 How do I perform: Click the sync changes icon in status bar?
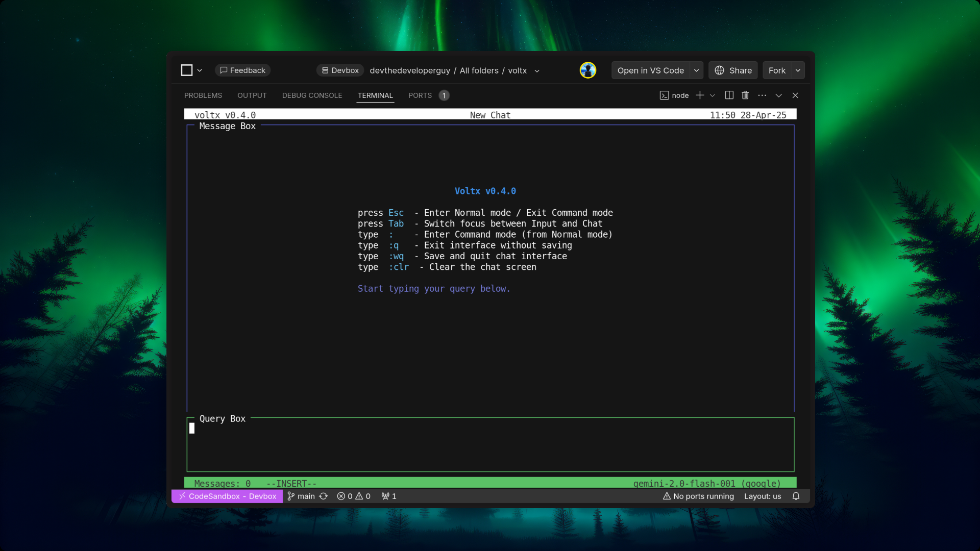pyautogui.click(x=324, y=496)
